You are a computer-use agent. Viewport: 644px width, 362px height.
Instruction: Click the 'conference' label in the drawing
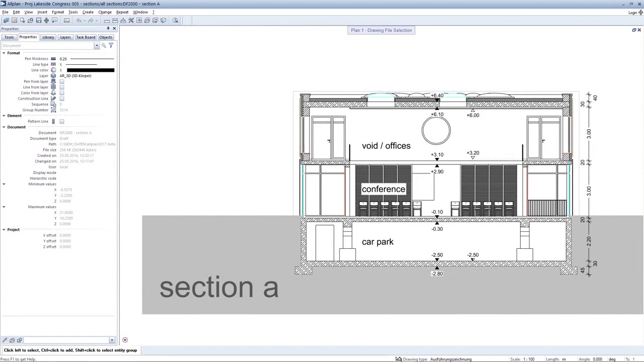point(383,190)
